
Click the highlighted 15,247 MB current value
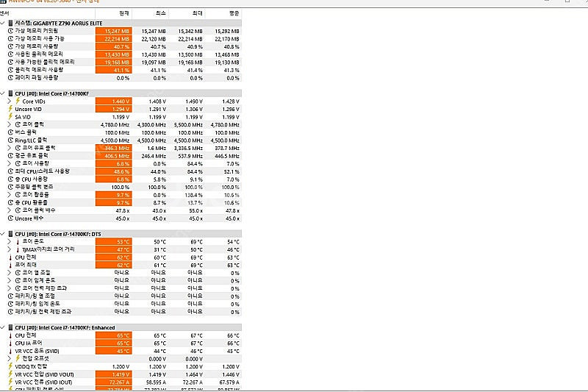(x=114, y=31)
